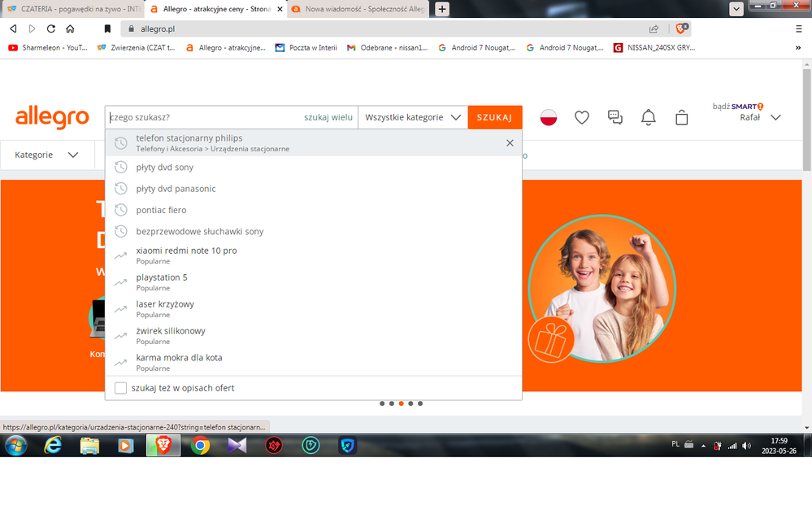The image size is (812, 506).
Task: Open the browser hamburger menu
Action: [x=798, y=28]
